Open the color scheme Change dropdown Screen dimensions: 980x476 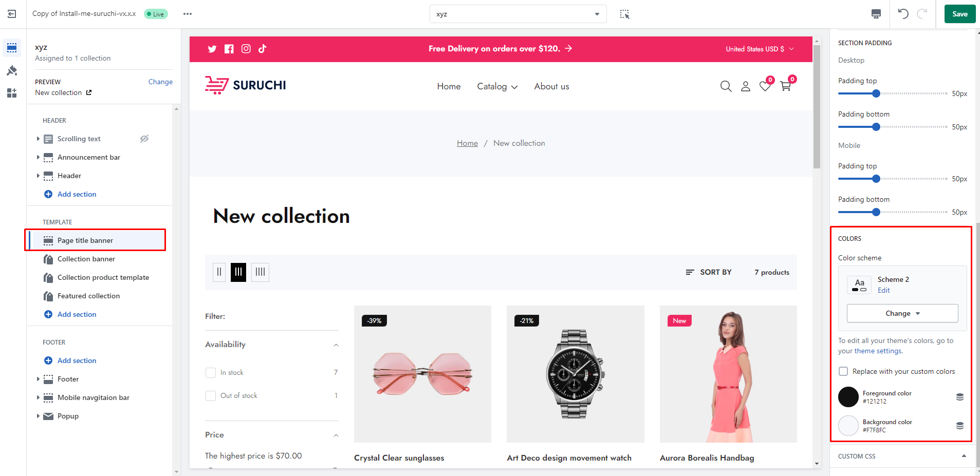[x=902, y=313]
